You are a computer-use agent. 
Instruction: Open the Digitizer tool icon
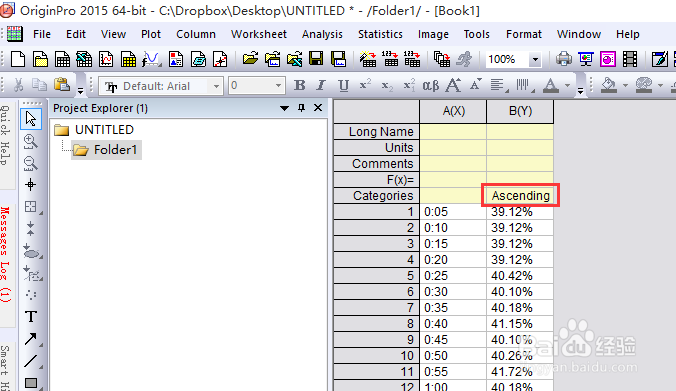point(220,59)
